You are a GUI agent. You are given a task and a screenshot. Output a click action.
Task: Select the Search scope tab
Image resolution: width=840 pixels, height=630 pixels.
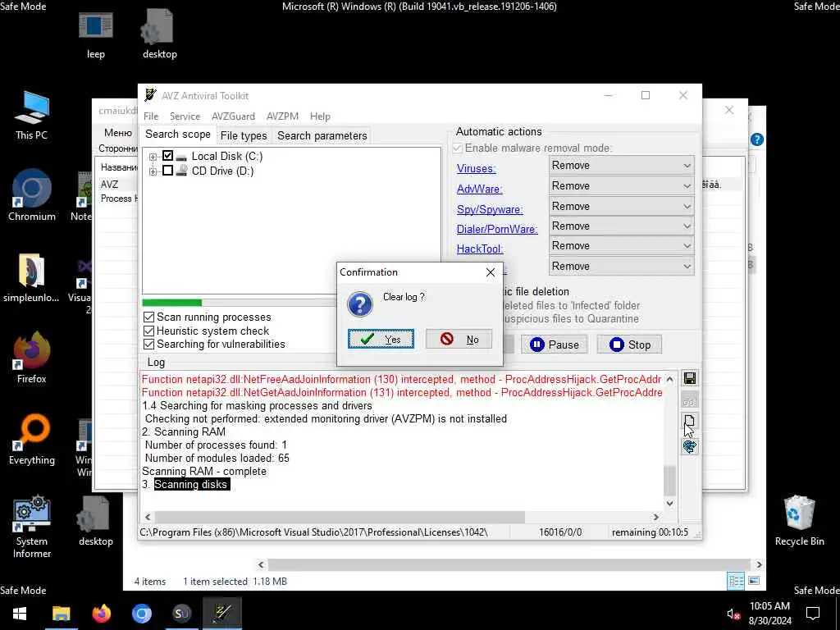click(178, 135)
